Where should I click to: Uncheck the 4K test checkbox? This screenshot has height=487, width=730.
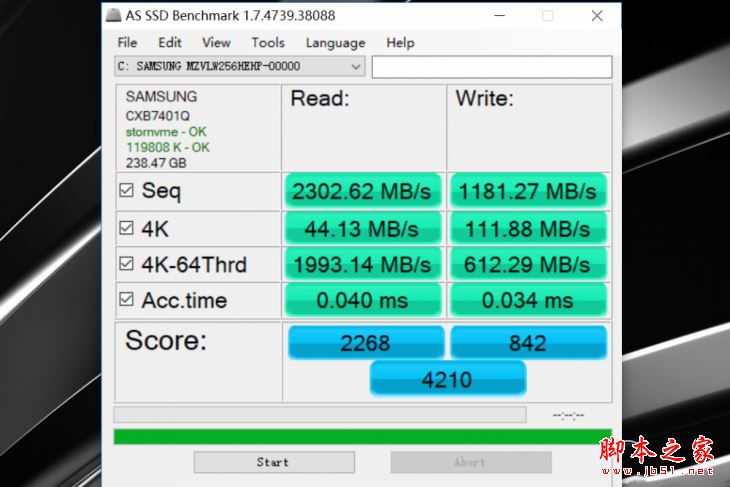click(x=126, y=228)
